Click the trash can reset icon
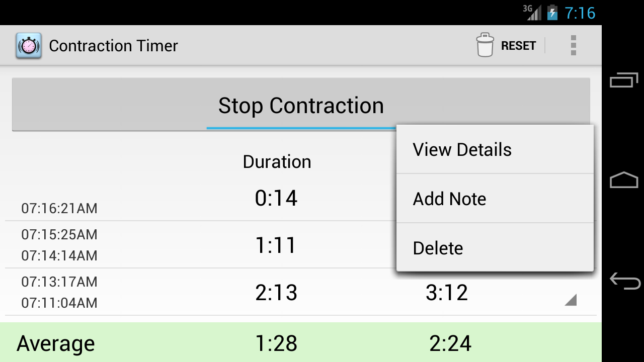 (x=485, y=45)
